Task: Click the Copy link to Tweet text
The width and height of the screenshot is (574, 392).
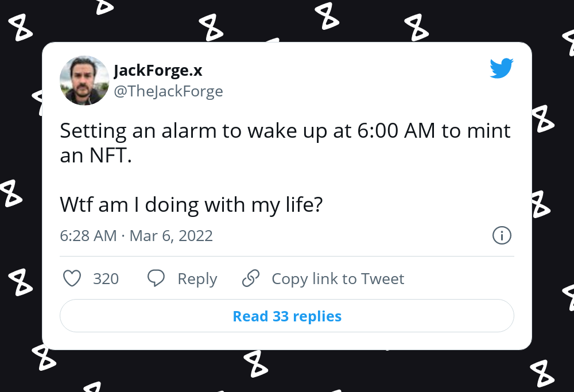Action: coord(338,278)
